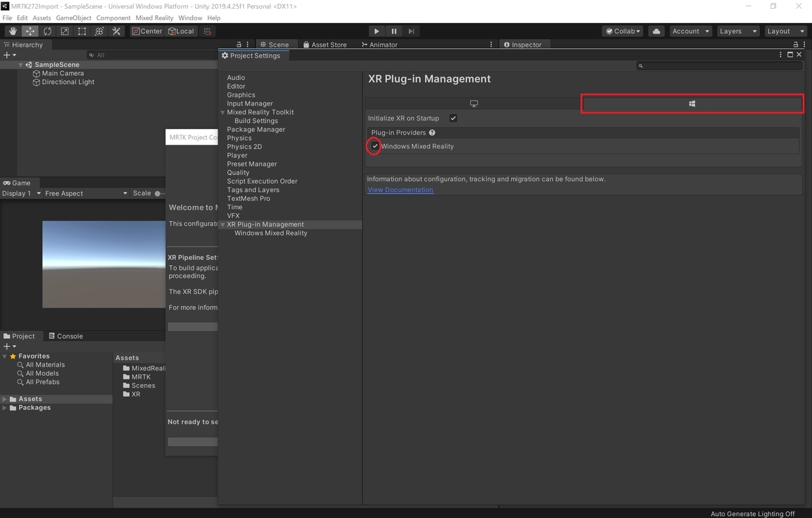Open the File menu

(7, 18)
